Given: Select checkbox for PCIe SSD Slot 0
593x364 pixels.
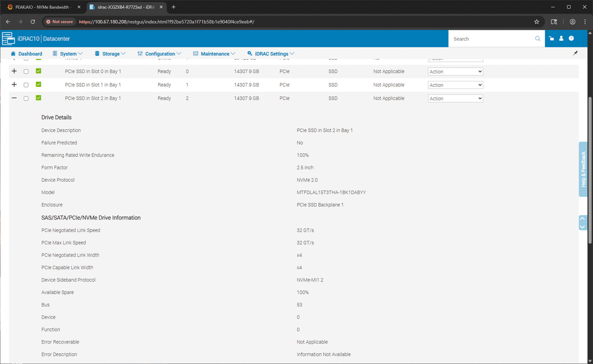Looking at the screenshot, I should click(26, 71).
